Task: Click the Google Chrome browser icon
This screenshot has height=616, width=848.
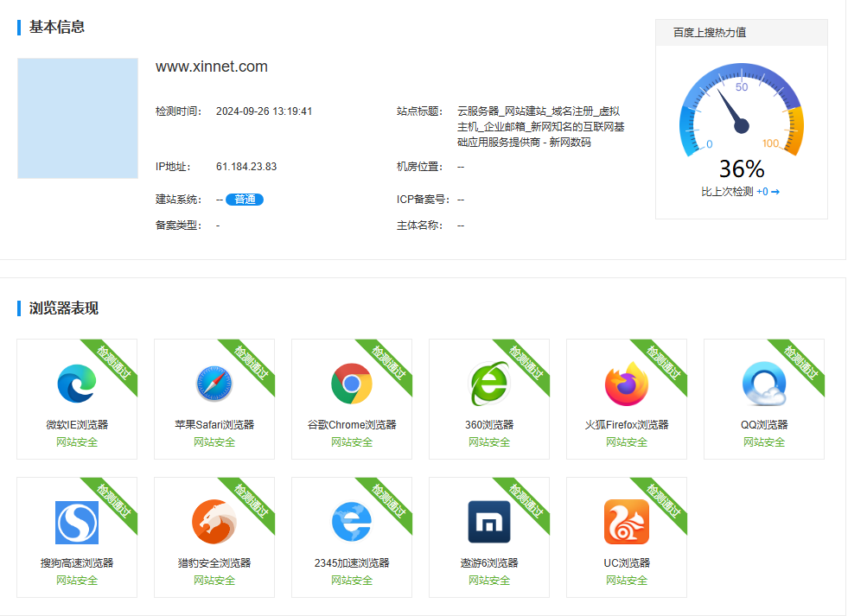Action: [351, 384]
